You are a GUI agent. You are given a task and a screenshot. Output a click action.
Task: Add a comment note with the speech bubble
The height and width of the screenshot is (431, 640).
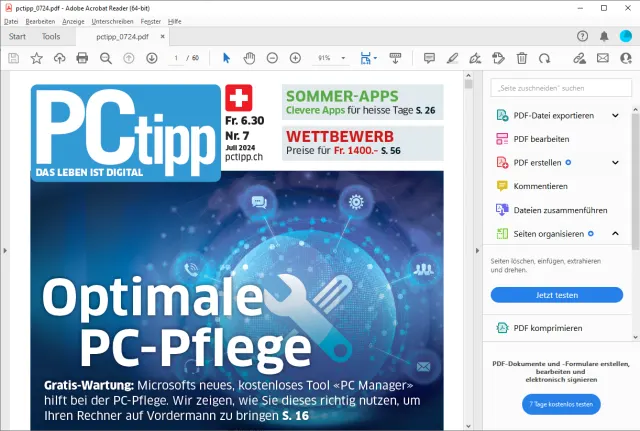tap(429, 58)
